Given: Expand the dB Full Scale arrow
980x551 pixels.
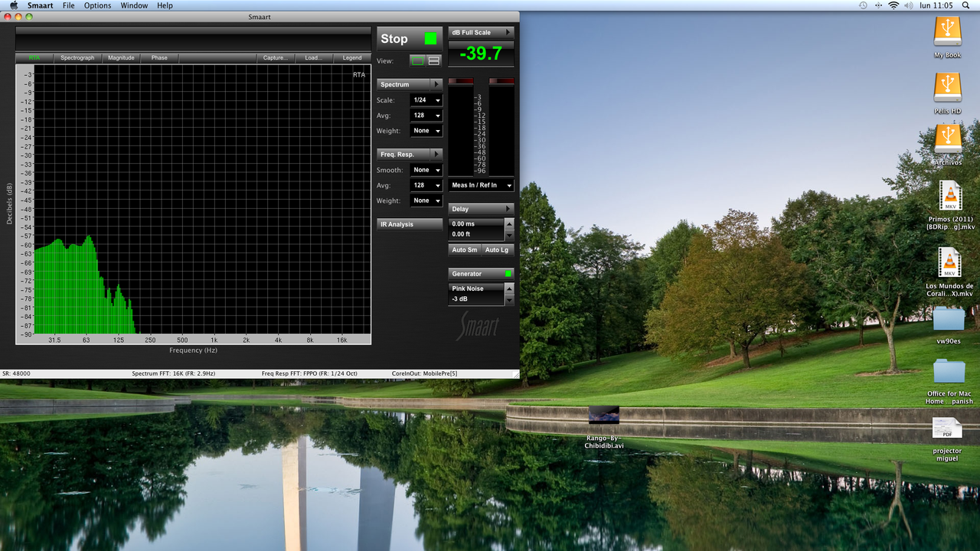Looking at the screenshot, I should tap(508, 32).
